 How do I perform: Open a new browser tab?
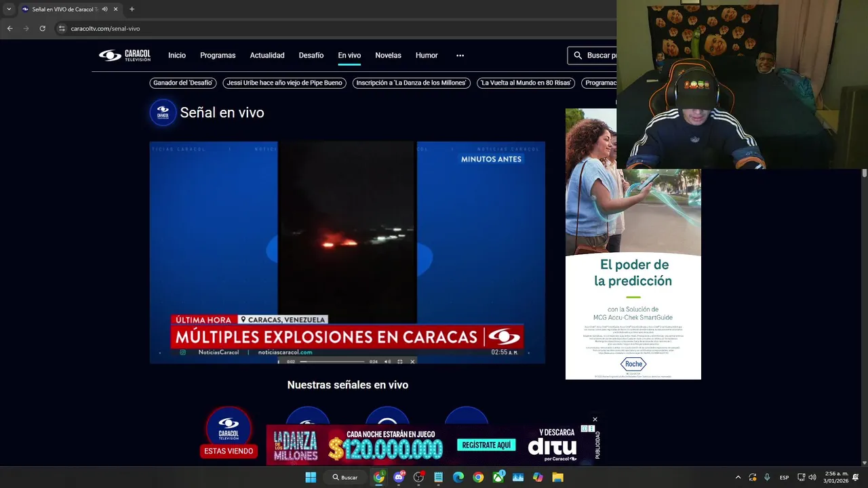tap(132, 9)
